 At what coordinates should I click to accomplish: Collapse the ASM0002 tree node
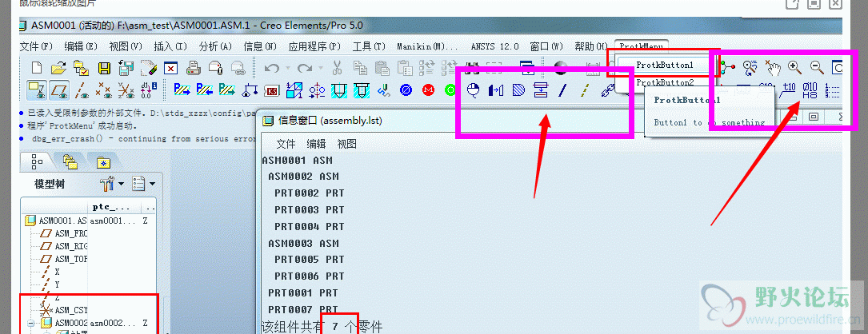tap(31, 323)
